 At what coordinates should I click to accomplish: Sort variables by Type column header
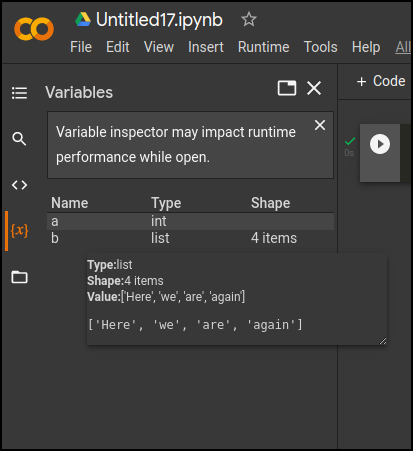[166, 203]
